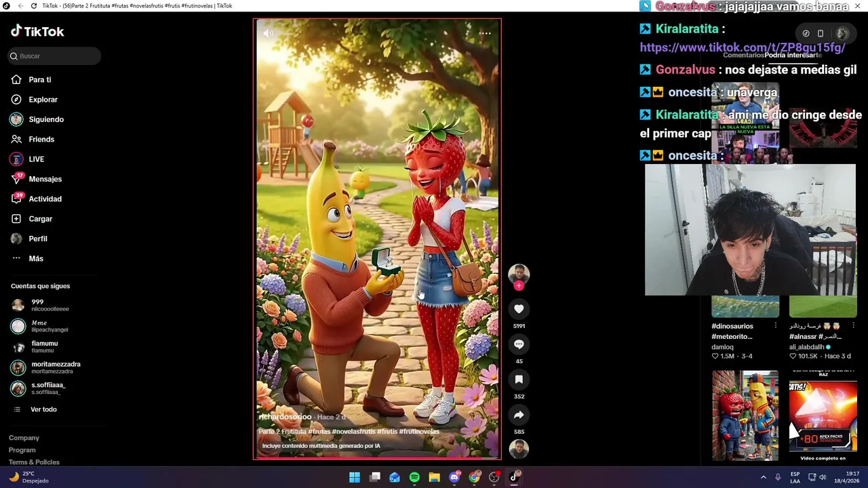868x488 pixels.
Task: Click the TikTok logo in the sidebar
Action: click(x=37, y=31)
